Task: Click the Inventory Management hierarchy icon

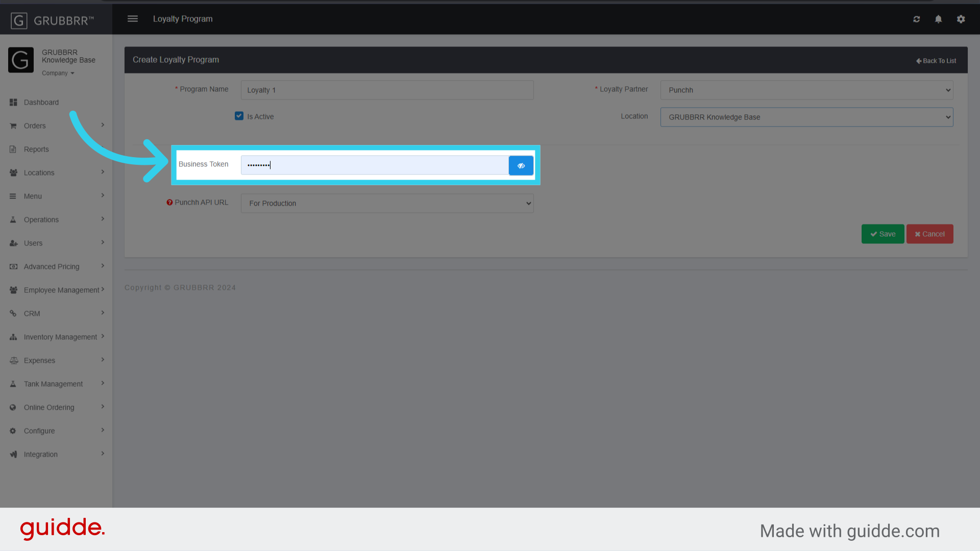Action: pyautogui.click(x=13, y=337)
